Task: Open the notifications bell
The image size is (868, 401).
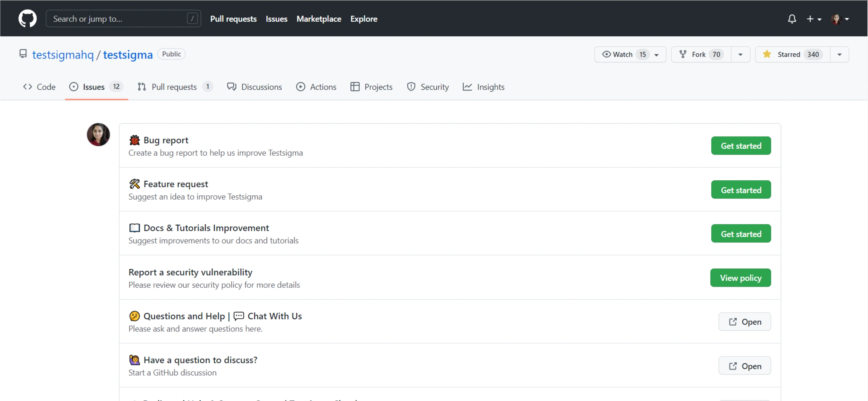Action: [x=792, y=19]
